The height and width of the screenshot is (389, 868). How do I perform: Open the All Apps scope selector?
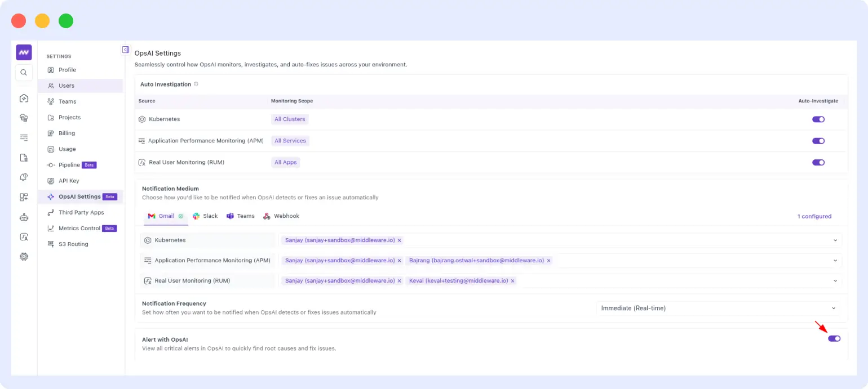[286, 162]
